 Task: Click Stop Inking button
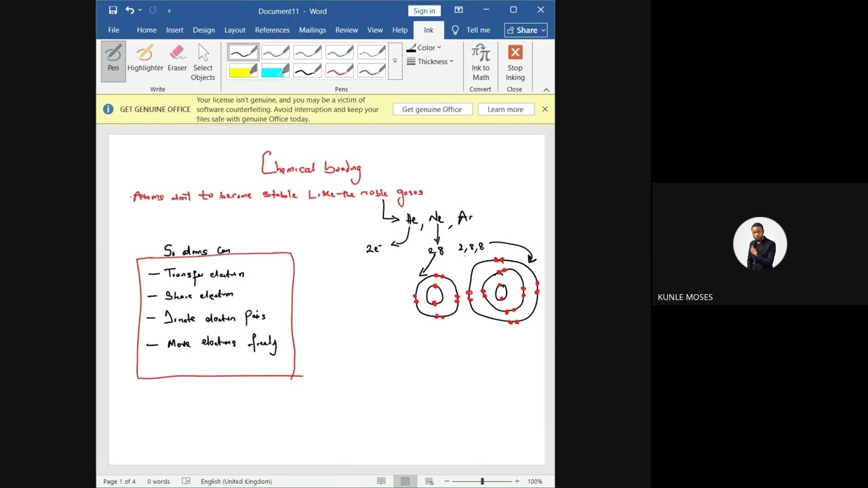tap(515, 62)
